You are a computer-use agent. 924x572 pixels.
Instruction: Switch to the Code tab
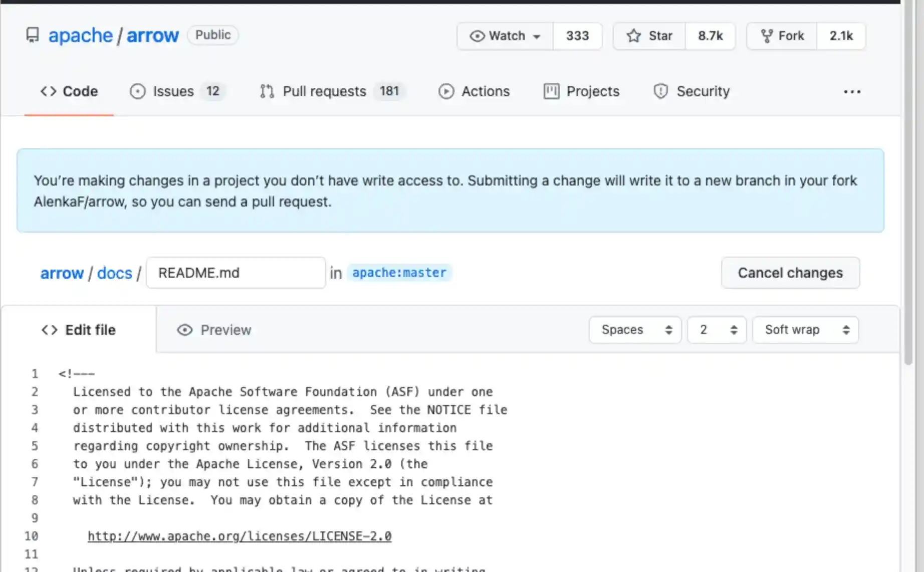click(69, 92)
